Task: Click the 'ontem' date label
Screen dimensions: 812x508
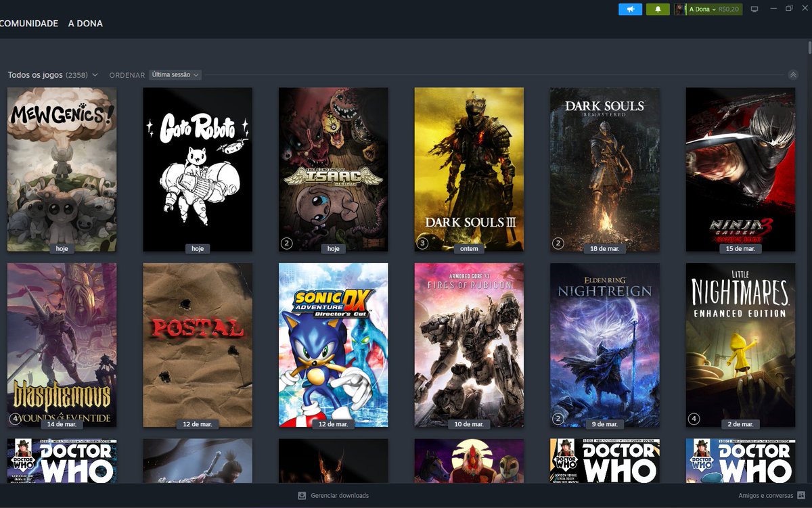Action: [469, 249]
